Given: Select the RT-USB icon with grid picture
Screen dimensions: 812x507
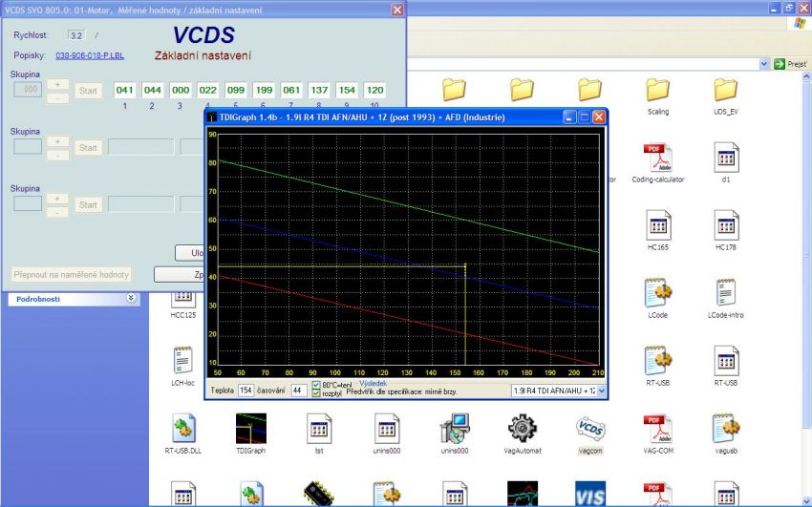Looking at the screenshot, I should 725,361.
